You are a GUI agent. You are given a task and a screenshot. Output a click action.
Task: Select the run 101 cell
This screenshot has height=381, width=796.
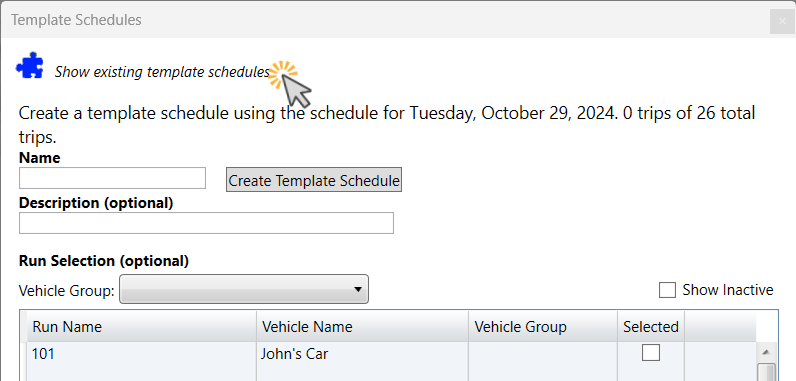142,361
